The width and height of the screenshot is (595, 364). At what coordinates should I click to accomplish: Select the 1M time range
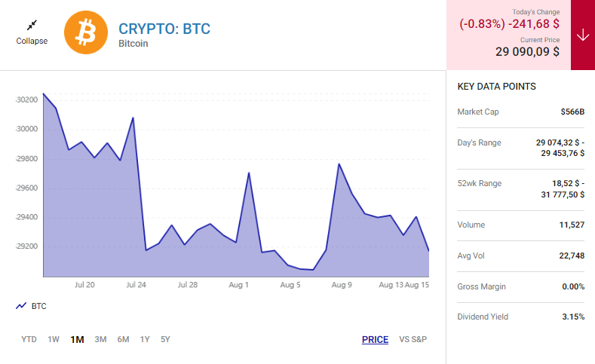tap(77, 339)
